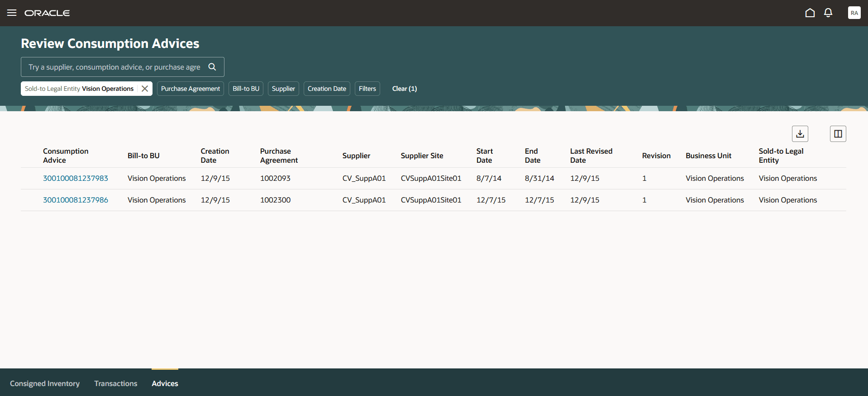Viewport: 868px width, 396px height.
Task: Open consumption advice 300100081237986
Action: pos(76,200)
